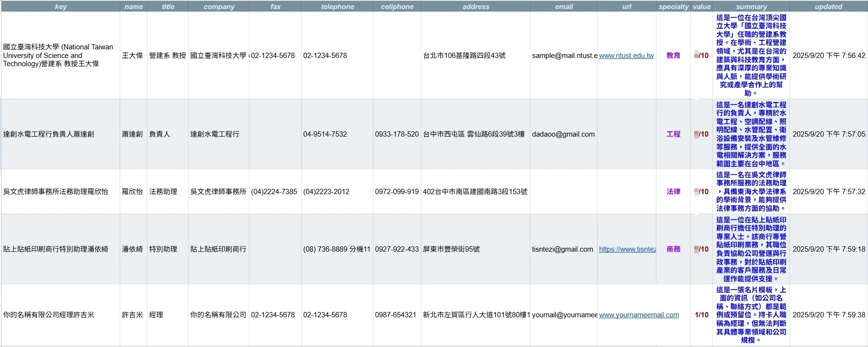Image resolution: width=868 pixels, height=347 pixels.
Task: Click the name cell 許吉米
Action: tap(133, 315)
